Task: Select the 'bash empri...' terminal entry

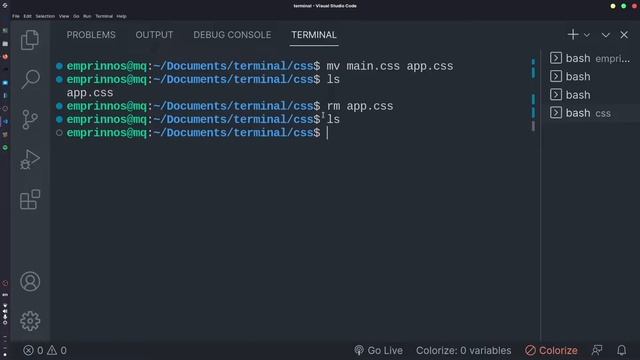Action: pyautogui.click(x=590, y=58)
